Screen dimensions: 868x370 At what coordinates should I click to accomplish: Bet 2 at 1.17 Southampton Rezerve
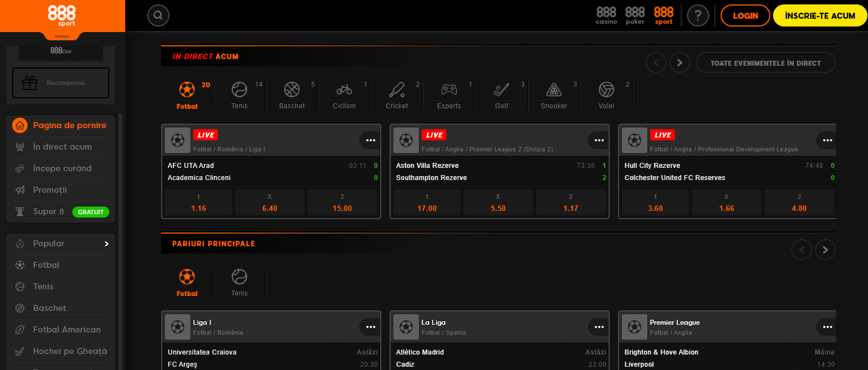coord(571,203)
